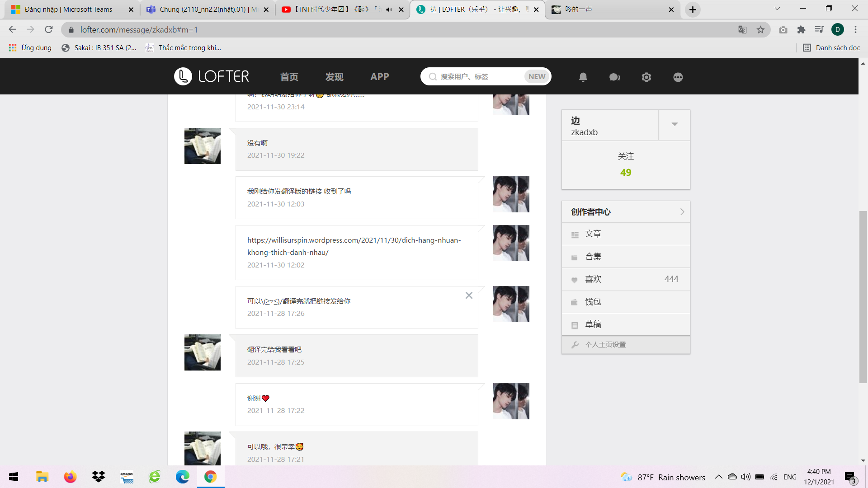Open Danh sách đọc reading list

pyautogui.click(x=831, y=48)
